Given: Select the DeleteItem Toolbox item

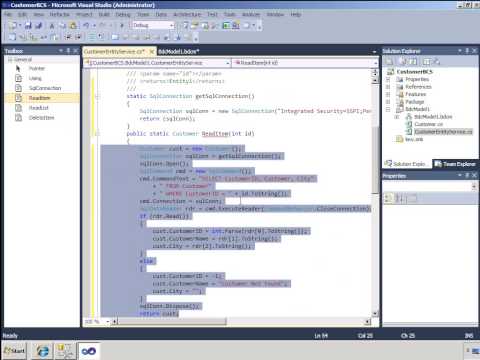Looking at the screenshot, I should (x=41, y=118).
